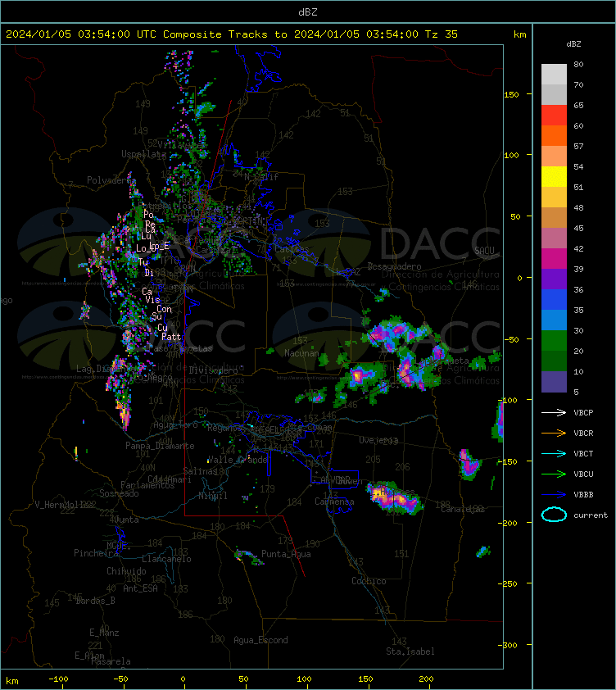Click the Nacunan location label
This screenshot has width=616, height=690.
tap(301, 353)
